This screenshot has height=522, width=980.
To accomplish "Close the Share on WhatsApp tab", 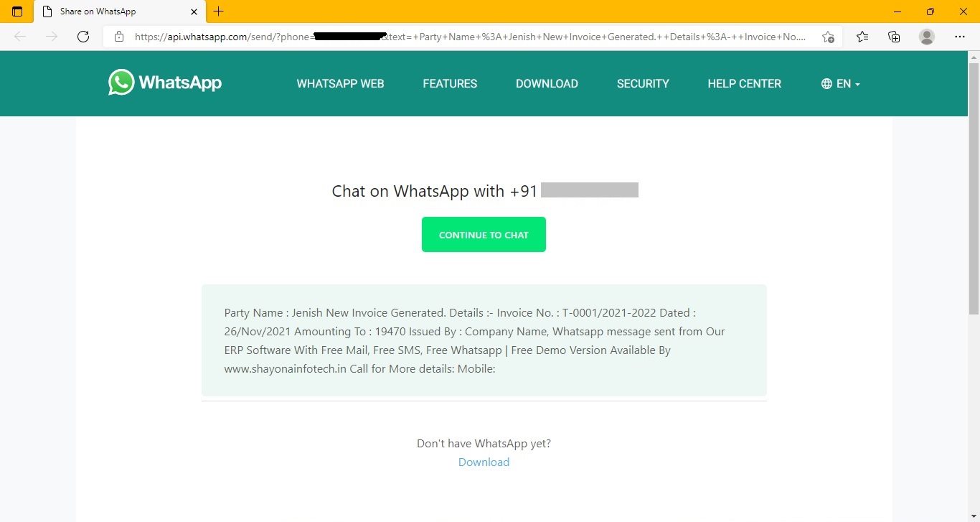I will pos(194,11).
